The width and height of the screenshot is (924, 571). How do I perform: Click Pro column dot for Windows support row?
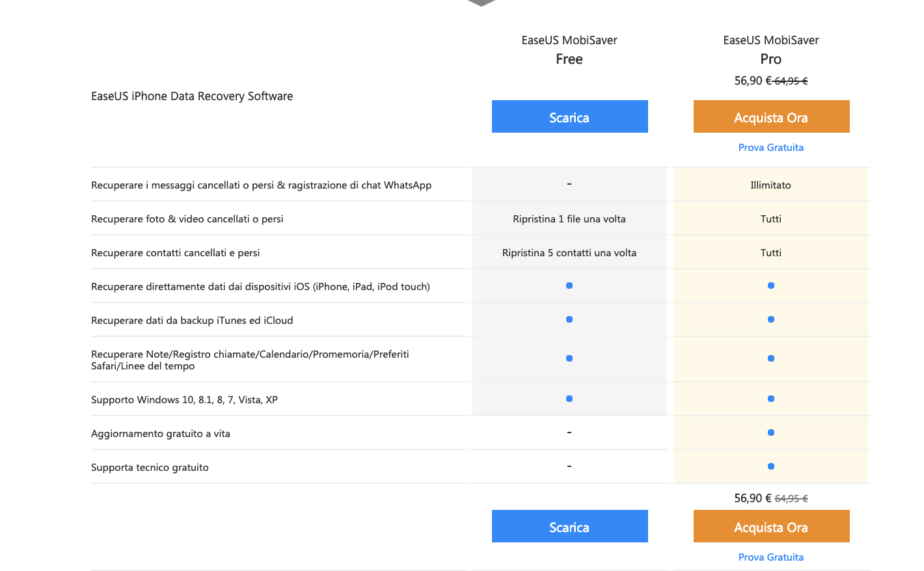(x=771, y=399)
